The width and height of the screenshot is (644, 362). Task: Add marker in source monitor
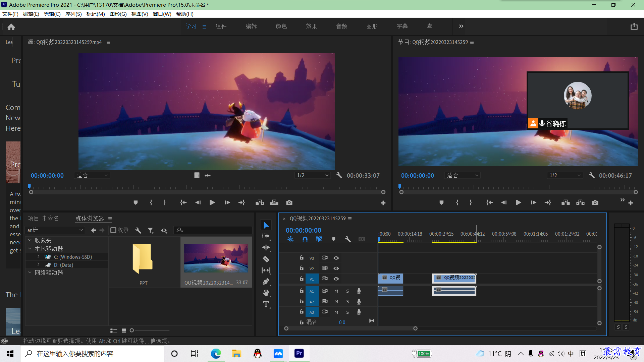(136, 202)
